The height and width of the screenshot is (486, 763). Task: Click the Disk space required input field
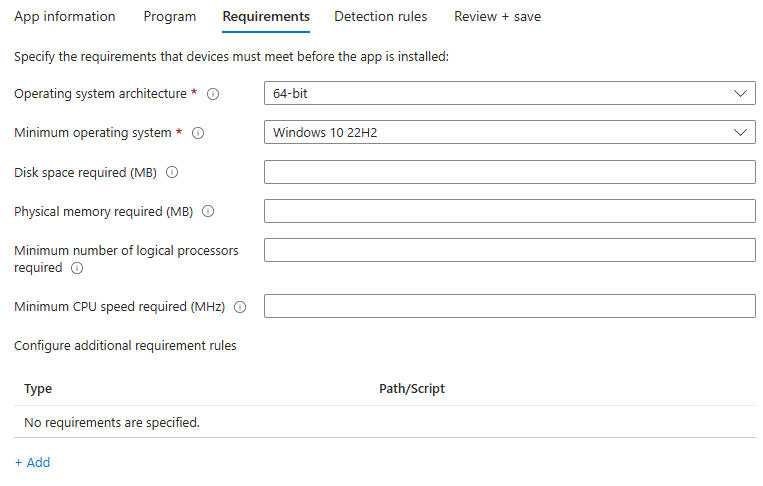pos(509,172)
